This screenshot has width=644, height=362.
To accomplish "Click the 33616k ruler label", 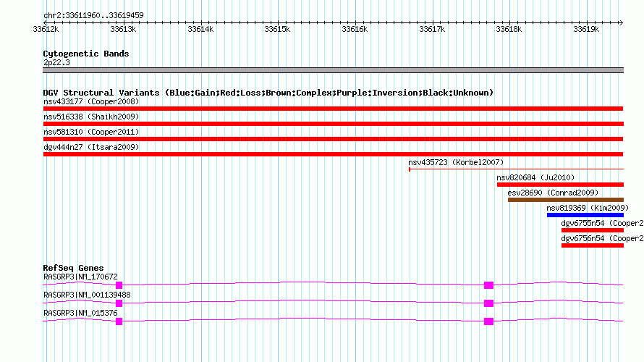I will (355, 29).
